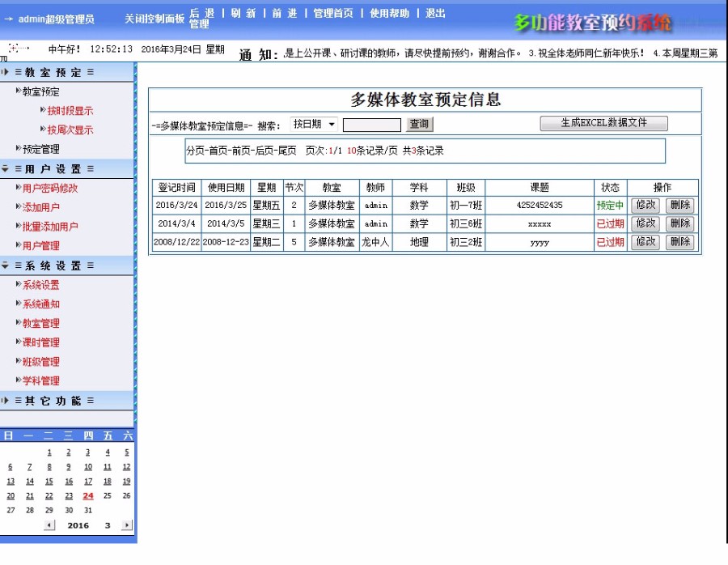Screen dimensions: 728x565
Task: Click the 登记时间 column header
Action: (176, 188)
